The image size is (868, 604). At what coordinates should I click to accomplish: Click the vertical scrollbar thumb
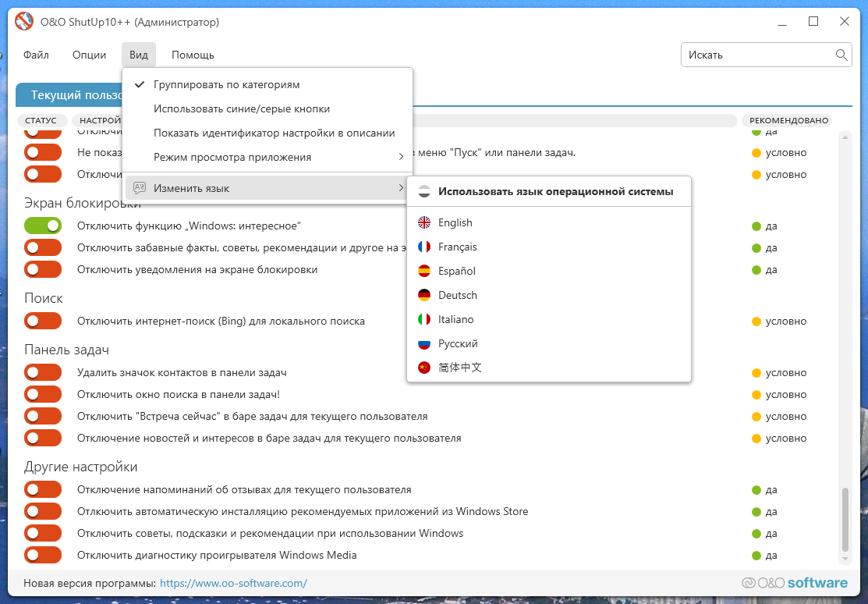[x=845, y=520]
